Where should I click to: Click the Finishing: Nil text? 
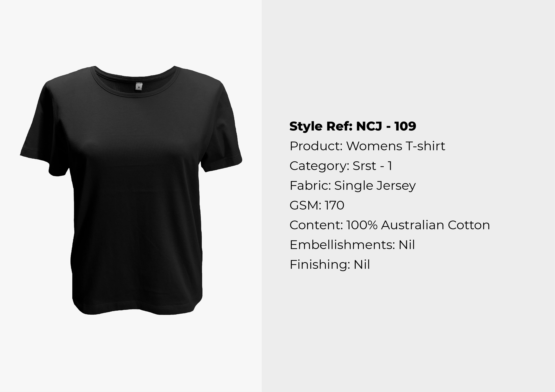pyautogui.click(x=330, y=264)
